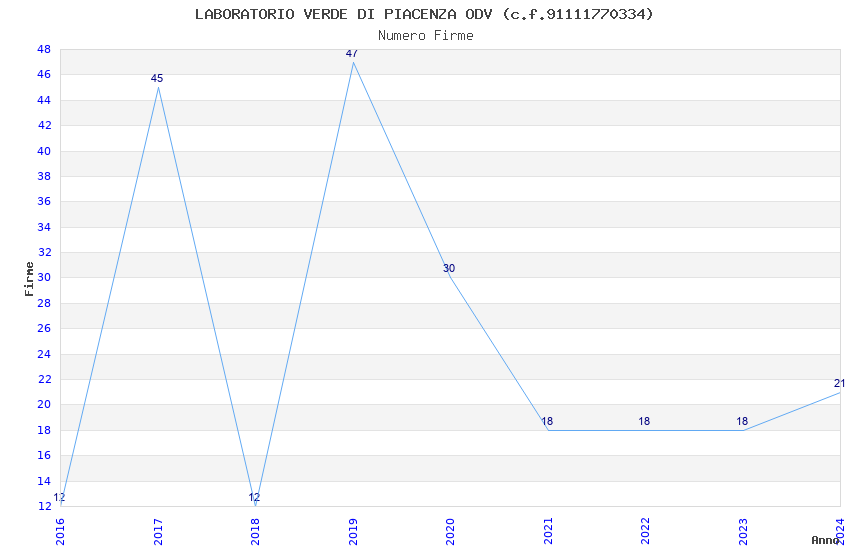The height and width of the screenshot is (550, 850).
Task: Click the x-axis year 2021
Action: (548, 532)
